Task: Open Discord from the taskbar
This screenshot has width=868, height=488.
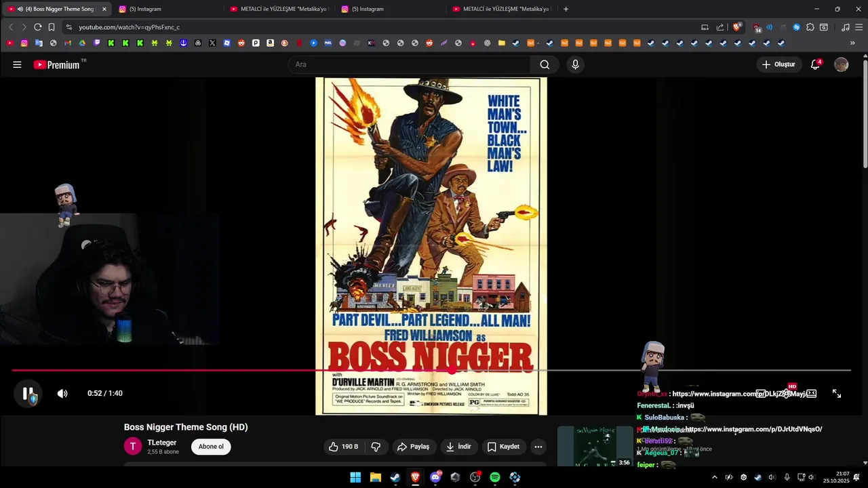Action: coord(435,477)
